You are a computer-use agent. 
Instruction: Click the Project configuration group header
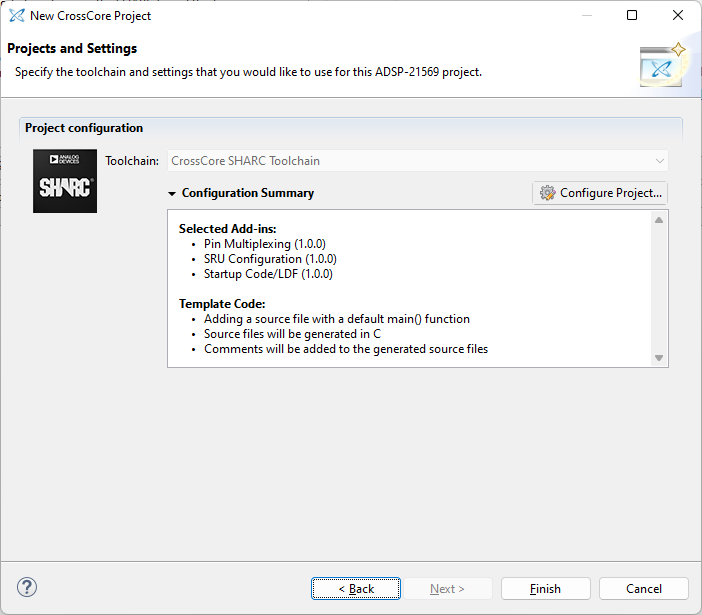[x=84, y=128]
